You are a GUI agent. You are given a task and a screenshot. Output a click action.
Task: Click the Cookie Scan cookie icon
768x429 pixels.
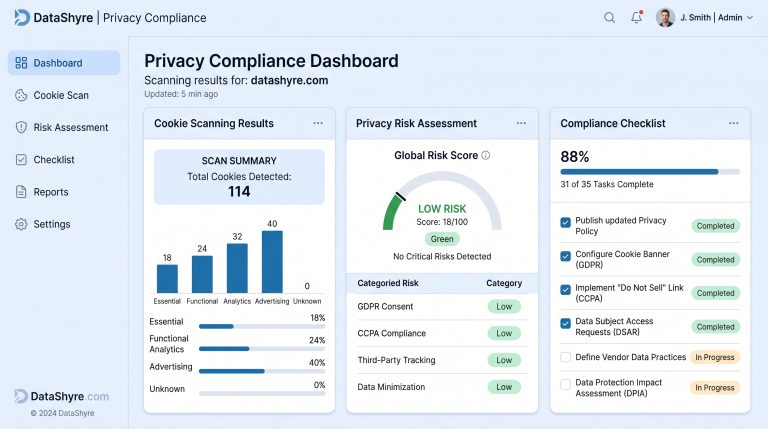(21, 95)
